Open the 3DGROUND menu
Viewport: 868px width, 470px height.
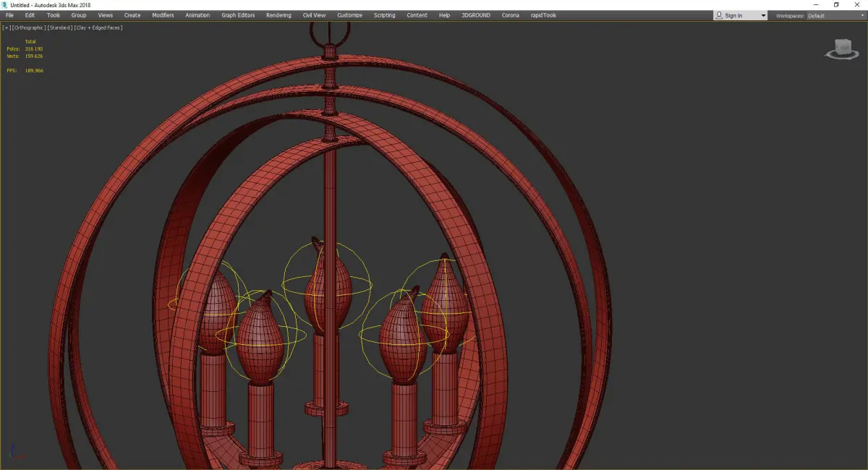[x=475, y=15]
